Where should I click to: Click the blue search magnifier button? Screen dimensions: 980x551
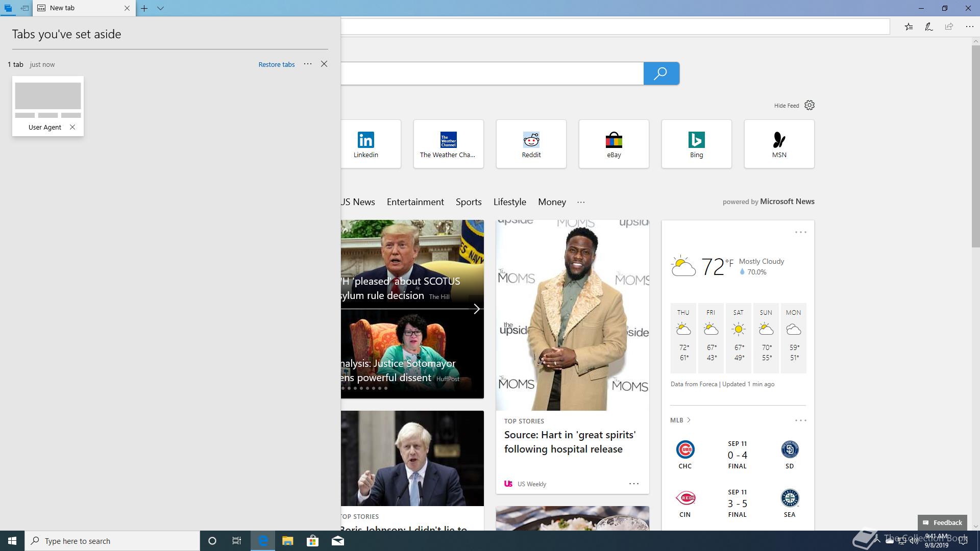click(661, 73)
